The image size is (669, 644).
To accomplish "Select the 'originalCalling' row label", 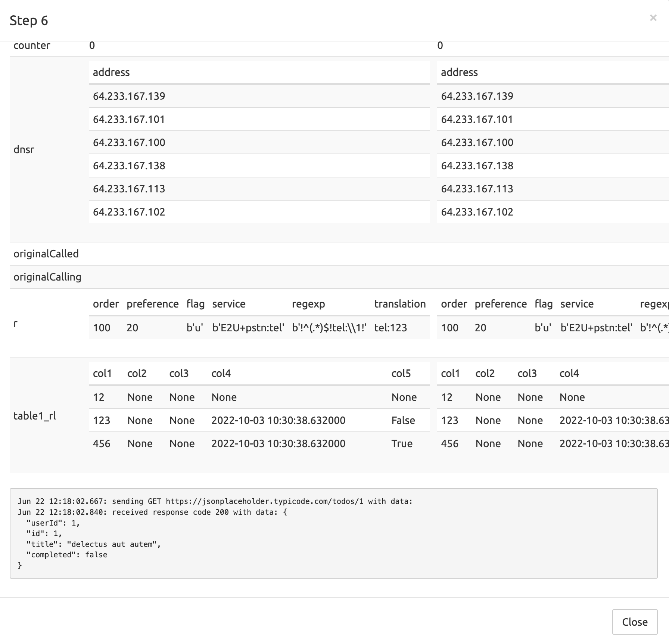I will coord(47,277).
